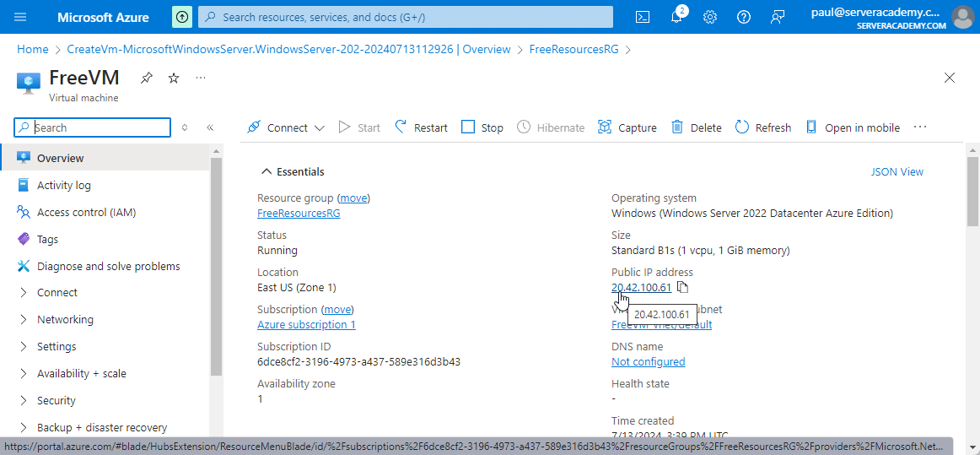The height and width of the screenshot is (455, 980).
Task: Open the CreateVm deployment Overview breadcrumb
Action: [288, 49]
